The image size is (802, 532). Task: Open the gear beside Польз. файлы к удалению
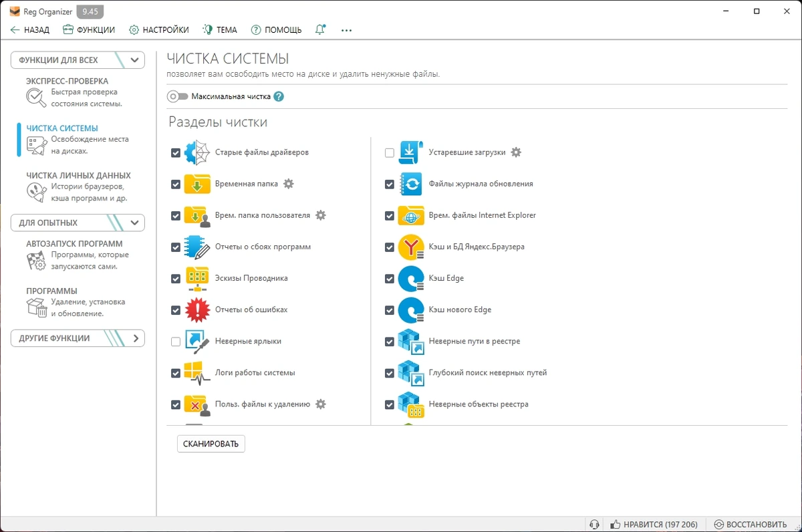321,404
